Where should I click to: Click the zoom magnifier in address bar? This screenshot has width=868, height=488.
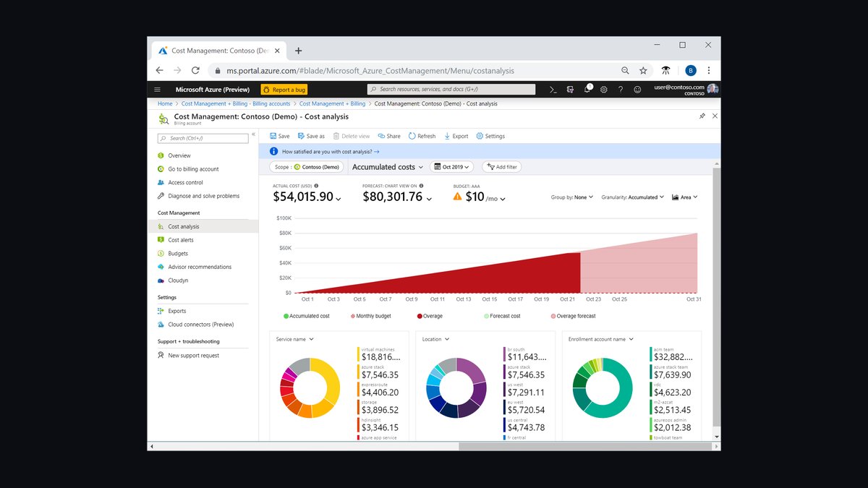pyautogui.click(x=625, y=70)
